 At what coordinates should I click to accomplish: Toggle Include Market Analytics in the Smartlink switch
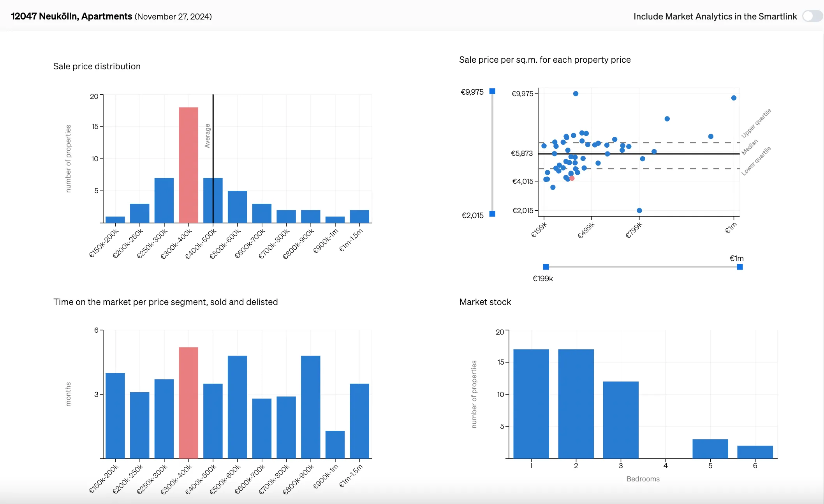coord(812,16)
